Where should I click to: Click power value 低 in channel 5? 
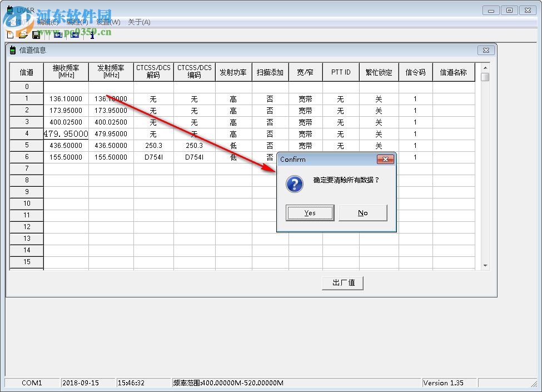click(x=233, y=146)
